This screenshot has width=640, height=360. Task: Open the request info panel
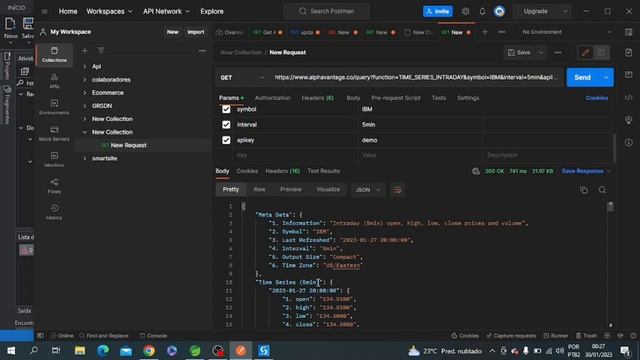pos(629,142)
